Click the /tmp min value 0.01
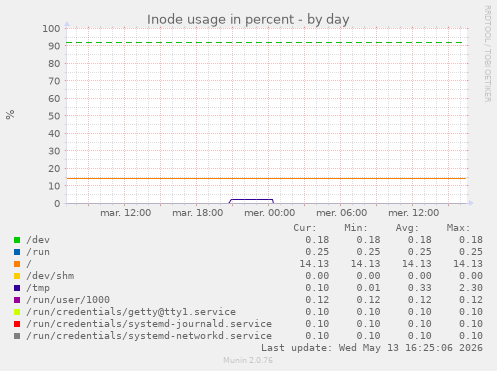 pyautogui.click(x=368, y=288)
